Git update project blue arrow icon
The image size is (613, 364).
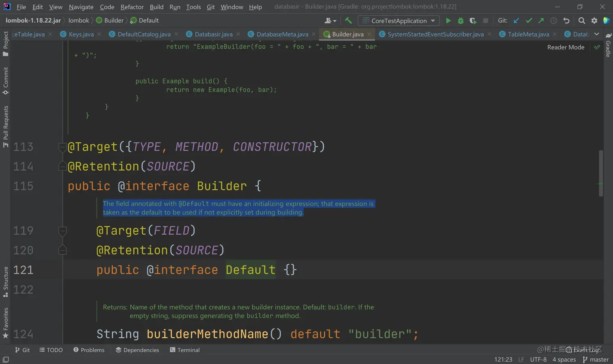[x=516, y=21]
